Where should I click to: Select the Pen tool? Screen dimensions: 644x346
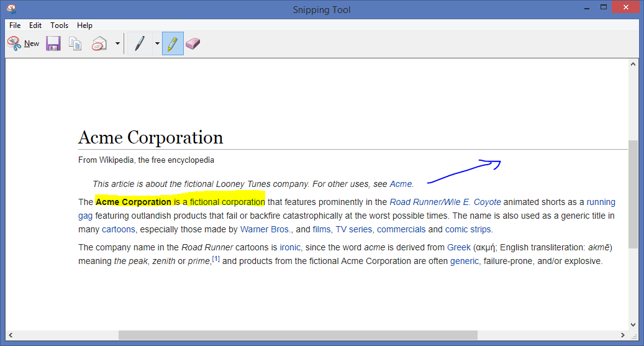point(140,43)
